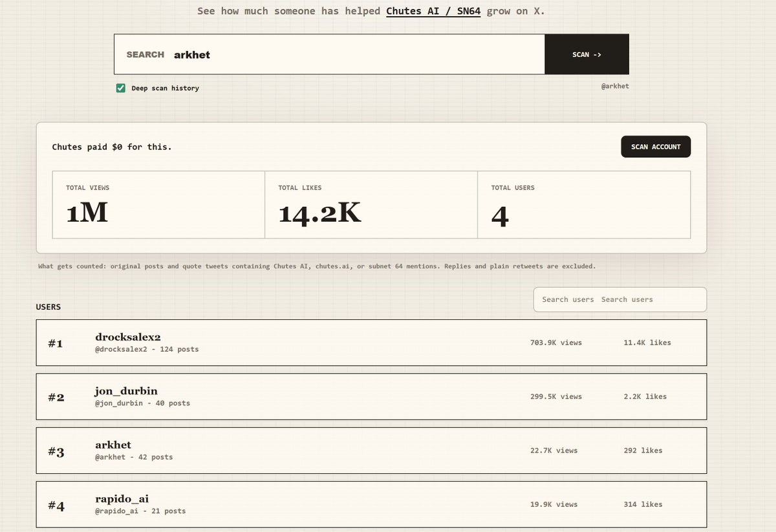The width and height of the screenshot is (776, 532).
Task: Click the 11.4K likes value
Action: 647,343
